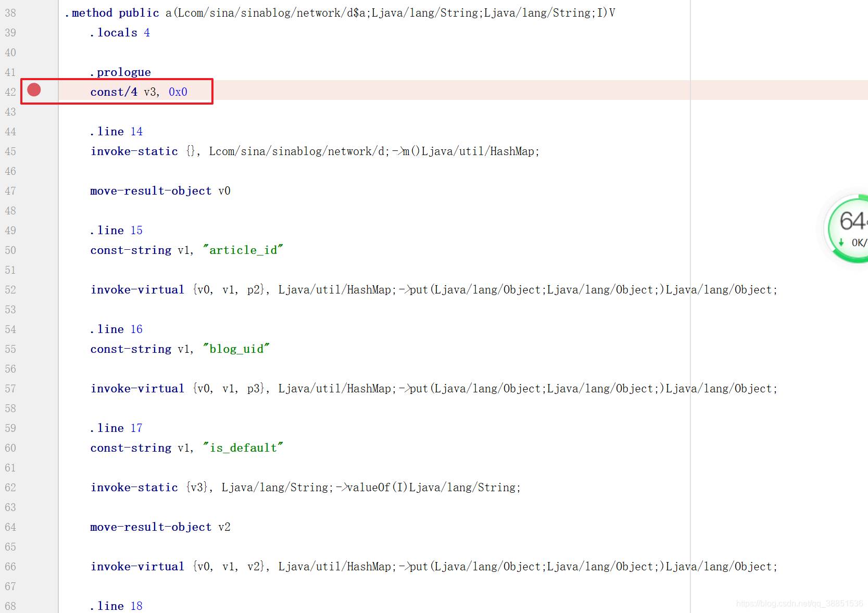Image resolution: width=868 pixels, height=613 pixels.
Task: Click gutter line number 38
Action: pyautogui.click(x=10, y=13)
